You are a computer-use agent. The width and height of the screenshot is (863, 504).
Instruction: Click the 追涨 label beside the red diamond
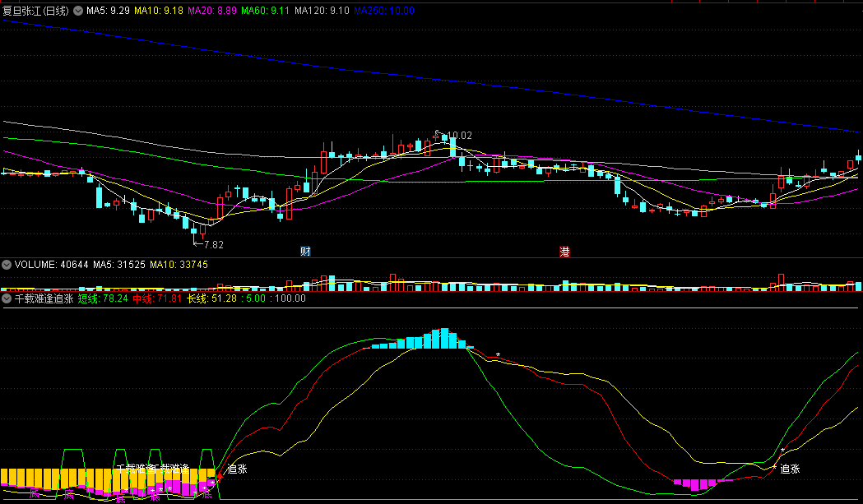pos(237,469)
